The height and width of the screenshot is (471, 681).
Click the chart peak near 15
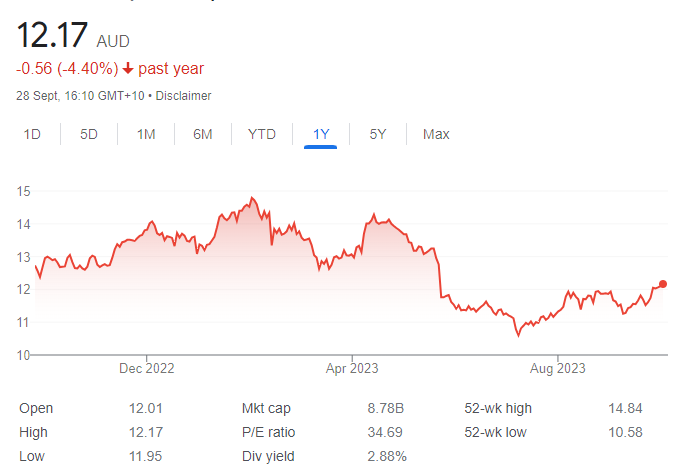coord(252,198)
